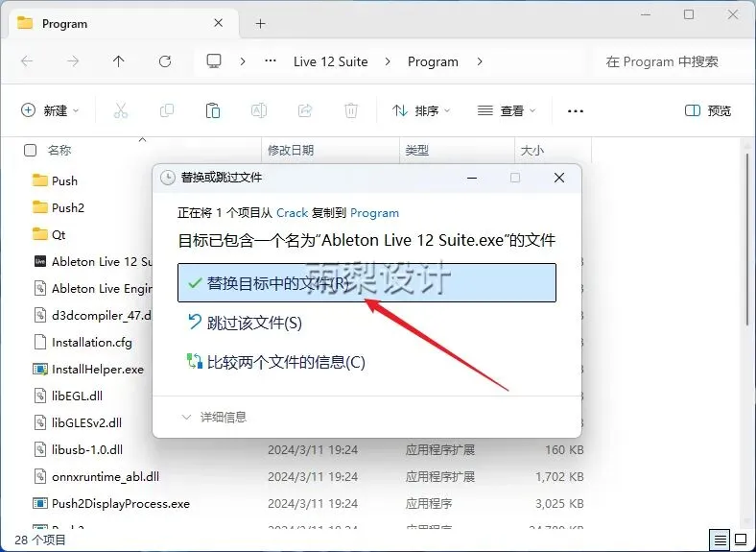Click the Rename icon in toolbar

pos(259,110)
